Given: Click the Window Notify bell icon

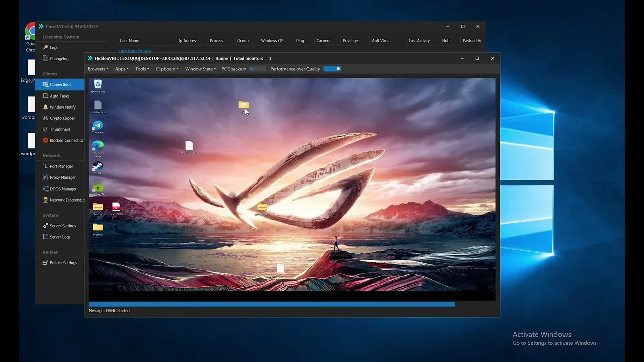Looking at the screenshot, I should [x=45, y=107].
